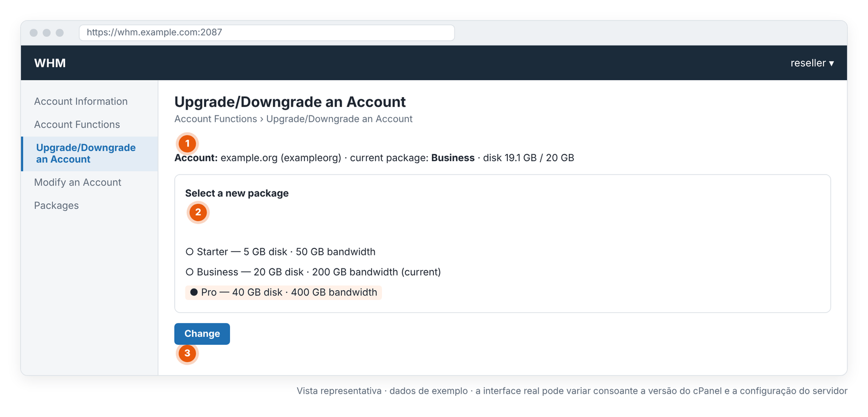Click the browser address bar URL
Image resolution: width=868 pixels, height=417 pixels.
point(267,33)
